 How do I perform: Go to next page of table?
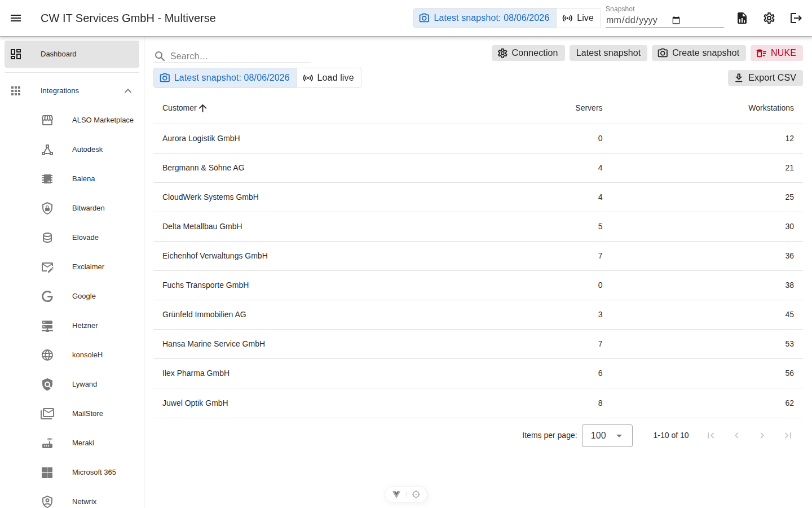pyautogui.click(x=762, y=436)
